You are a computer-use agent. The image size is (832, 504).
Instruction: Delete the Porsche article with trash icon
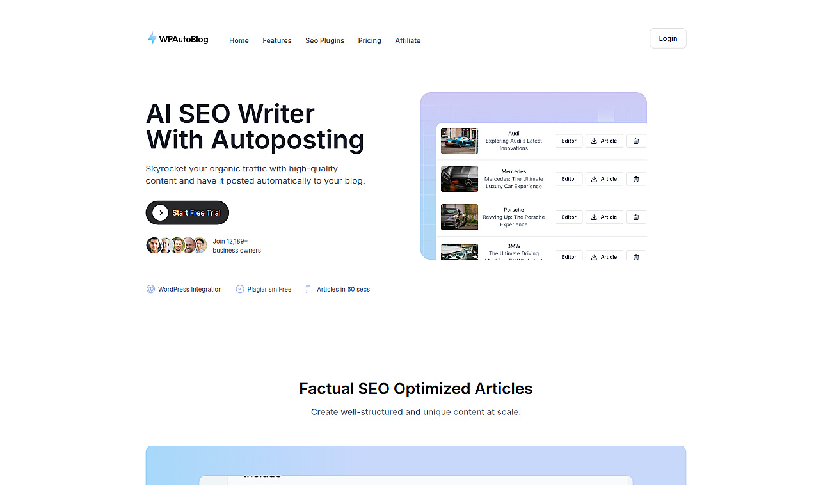tap(636, 217)
